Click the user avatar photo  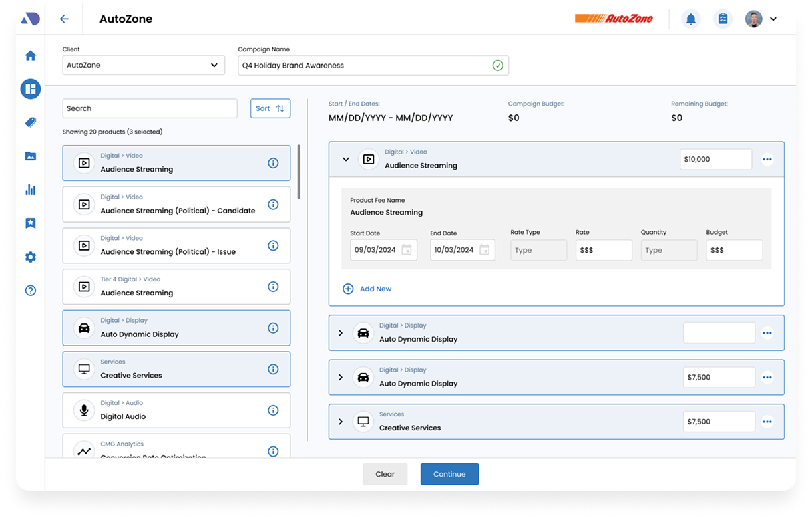pyautogui.click(x=753, y=19)
